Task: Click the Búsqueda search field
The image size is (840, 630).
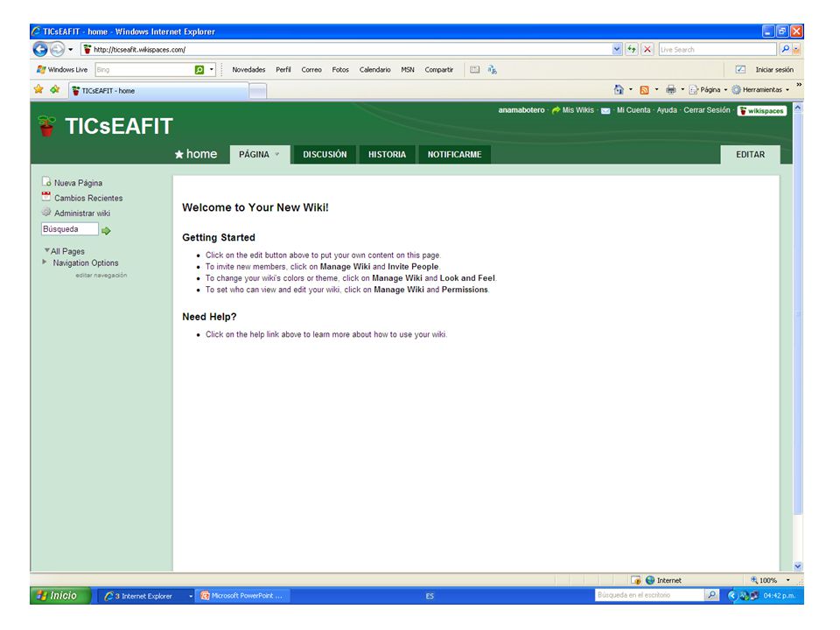Action: [x=70, y=229]
